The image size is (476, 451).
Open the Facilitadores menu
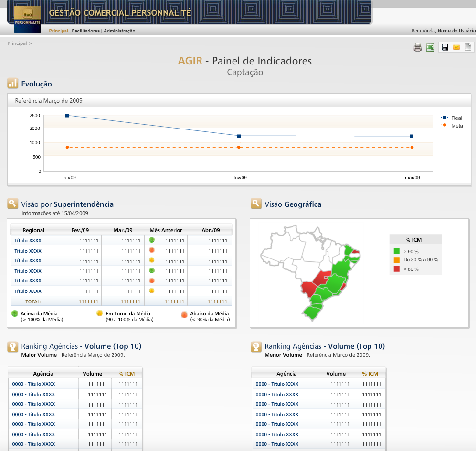click(85, 31)
